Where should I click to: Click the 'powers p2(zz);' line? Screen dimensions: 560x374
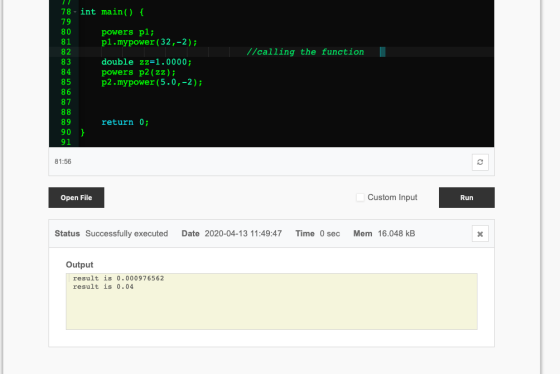pyautogui.click(x=139, y=72)
